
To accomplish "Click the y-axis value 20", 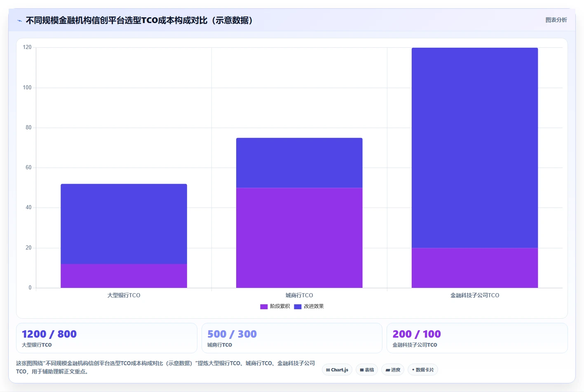I will 28,248.
